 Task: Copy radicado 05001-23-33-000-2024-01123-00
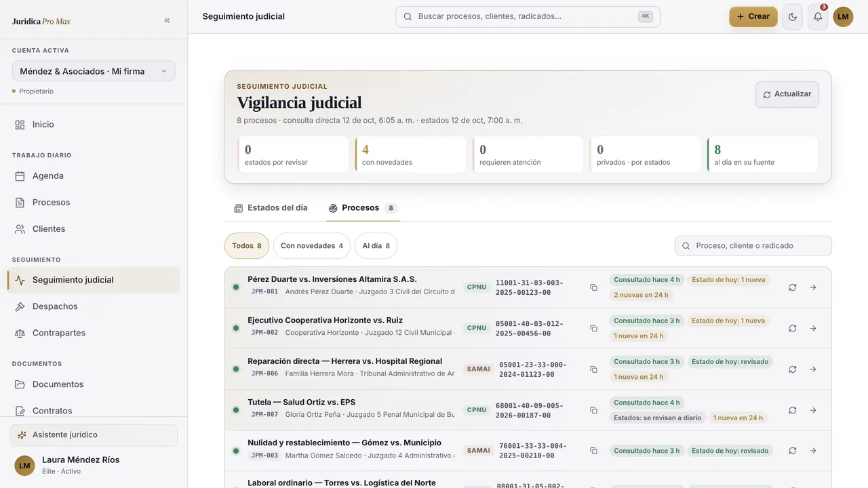(x=593, y=369)
